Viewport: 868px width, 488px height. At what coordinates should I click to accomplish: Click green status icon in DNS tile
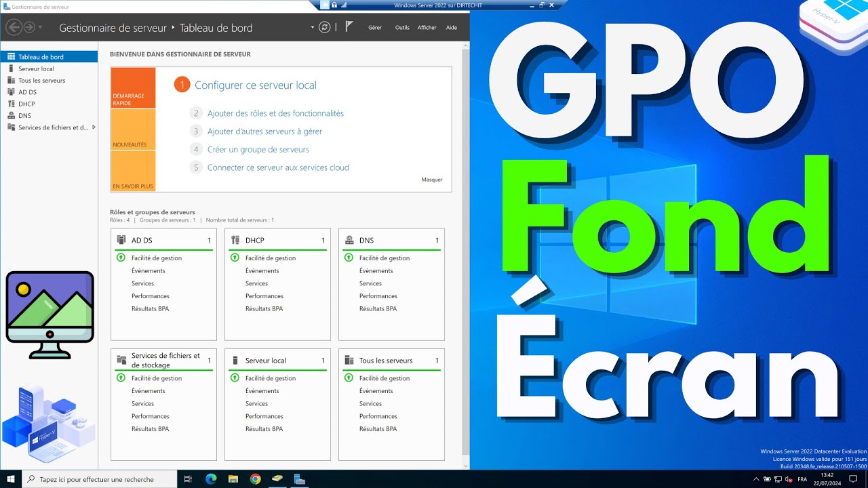pos(349,258)
